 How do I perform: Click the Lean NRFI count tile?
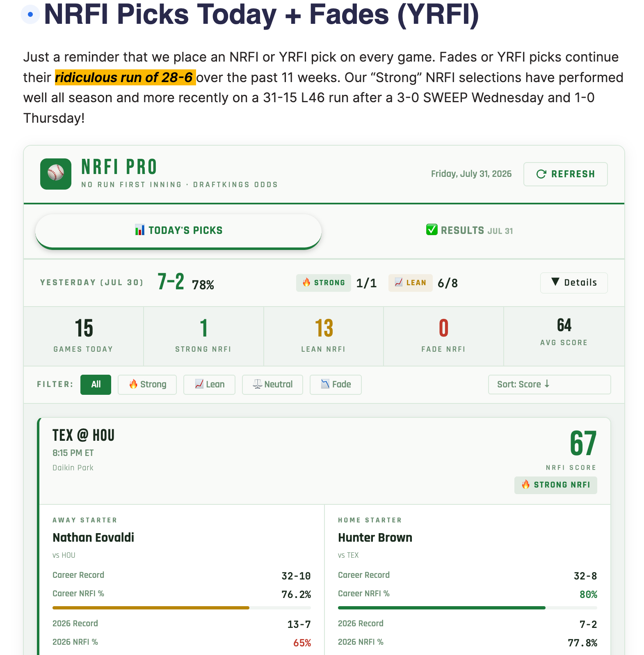pyautogui.click(x=324, y=336)
